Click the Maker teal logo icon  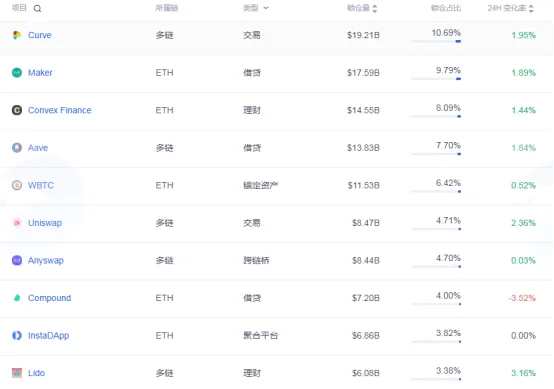pos(17,72)
